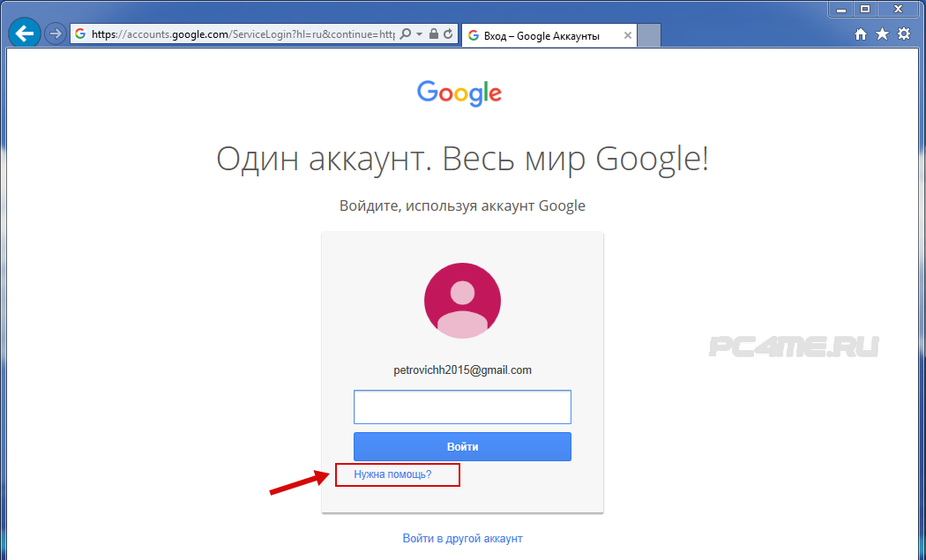The width and height of the screenshot is (926, 560).
Task: Open the Home page icon
Action: tap(861, 34)
